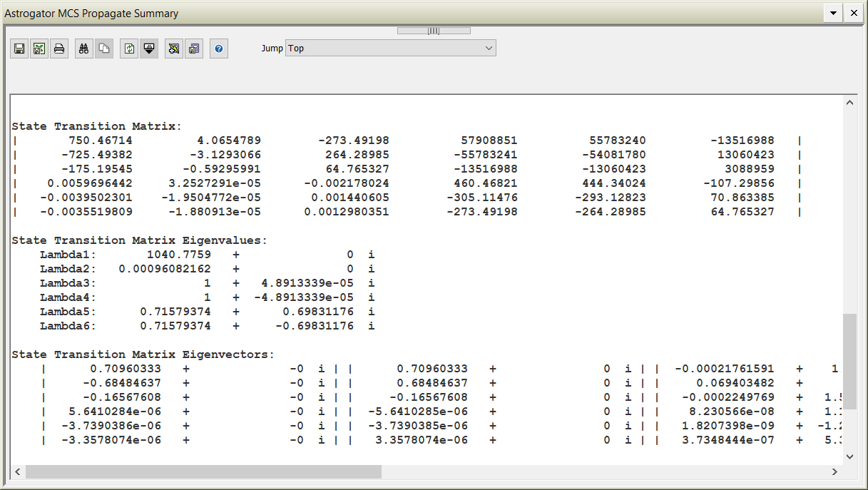Toggle the report units display icon

click(149, 49)
